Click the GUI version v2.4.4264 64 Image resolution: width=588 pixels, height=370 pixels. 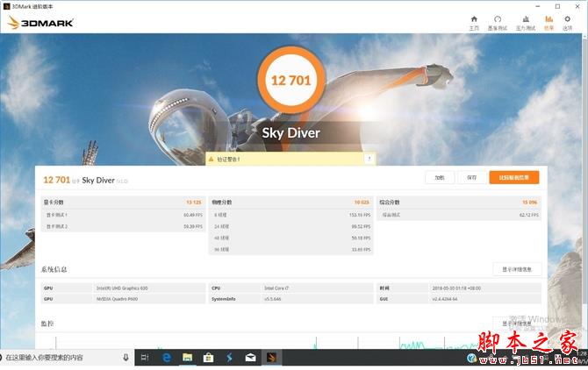[445, 299]
